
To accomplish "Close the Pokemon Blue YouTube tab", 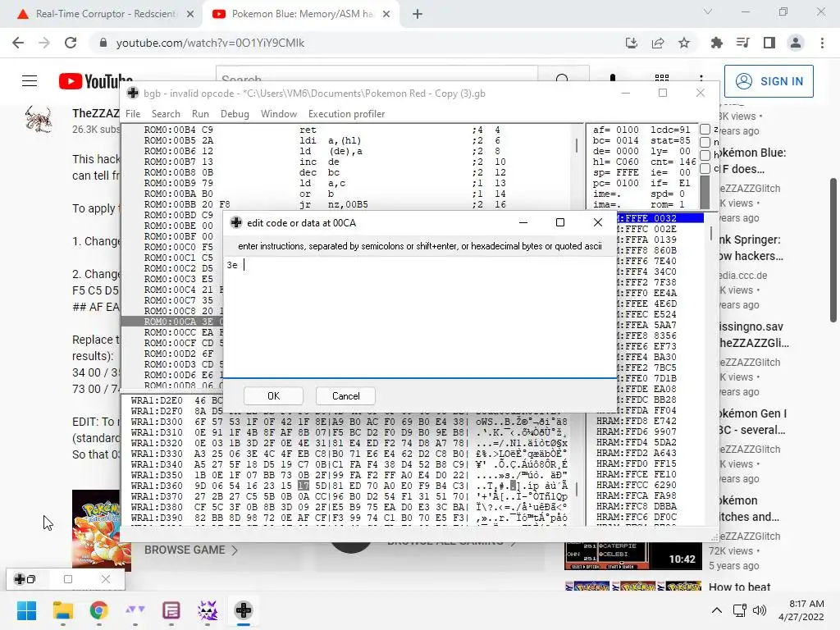I will tap(386, 14).
